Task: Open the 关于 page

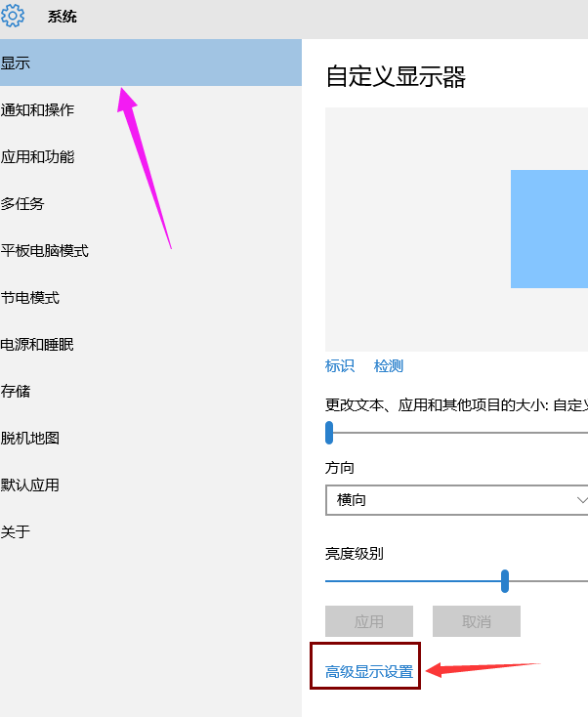Action: [x=16, y=532]
